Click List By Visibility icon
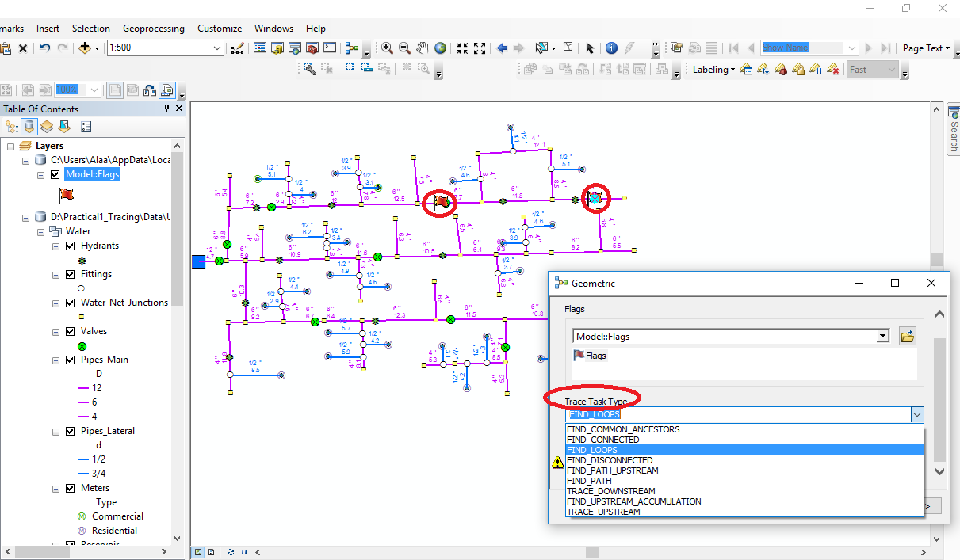 pyautogui.click(x=47, y=127)
